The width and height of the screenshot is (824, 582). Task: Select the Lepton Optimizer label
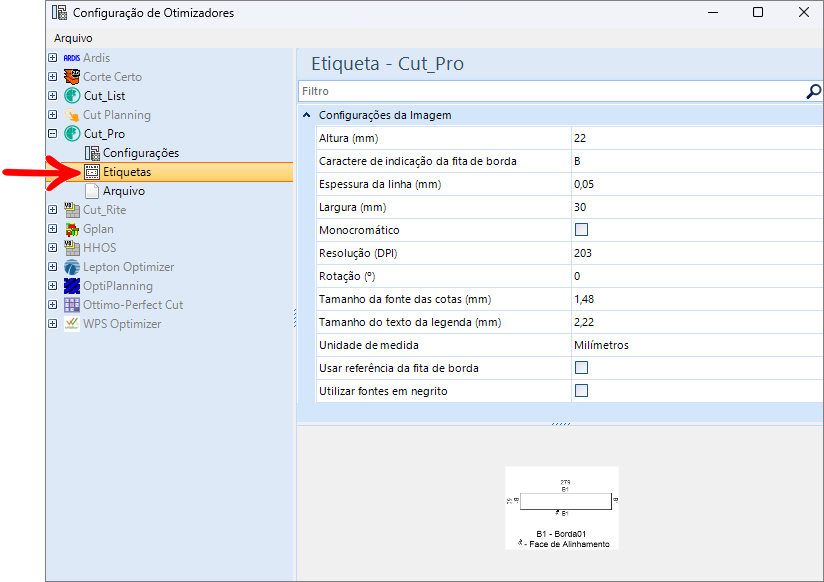point(129,267)
